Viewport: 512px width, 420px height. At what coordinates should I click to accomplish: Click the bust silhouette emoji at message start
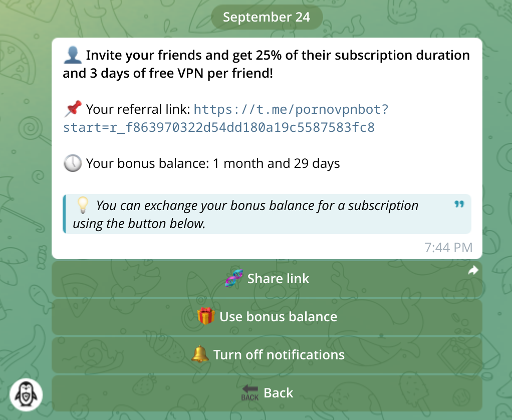coord(72,55)
